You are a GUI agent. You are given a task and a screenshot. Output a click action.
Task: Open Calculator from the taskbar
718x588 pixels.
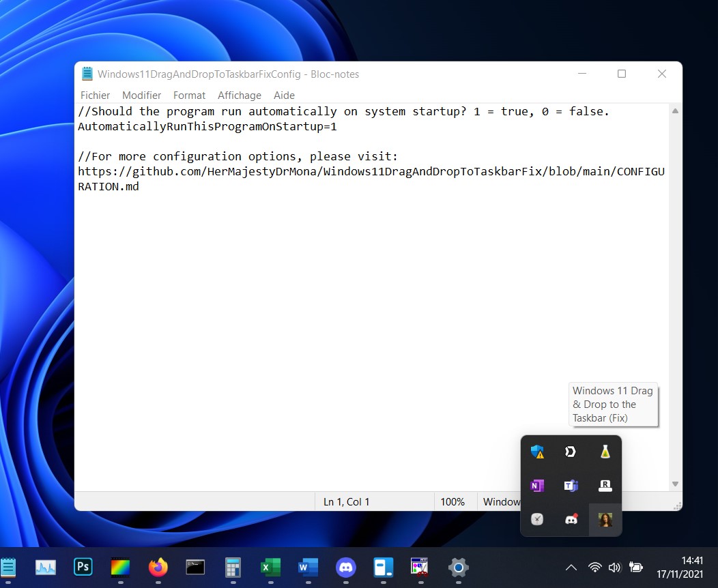(233, 568)
